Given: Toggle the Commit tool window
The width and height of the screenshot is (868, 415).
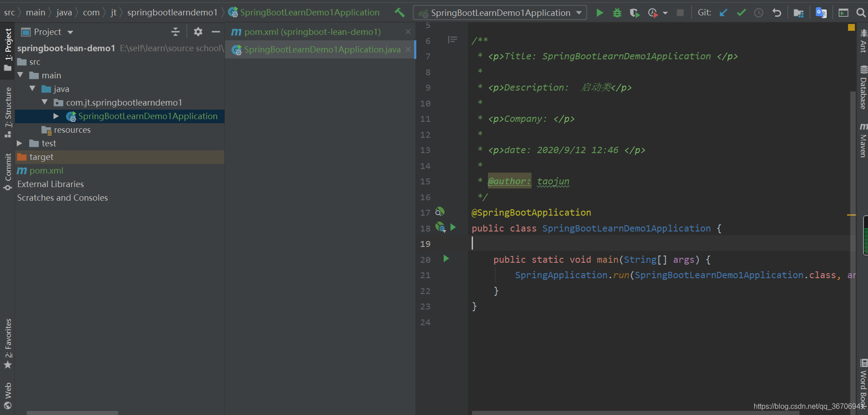Looking at the screenshot, I should (x=8, y=172).
